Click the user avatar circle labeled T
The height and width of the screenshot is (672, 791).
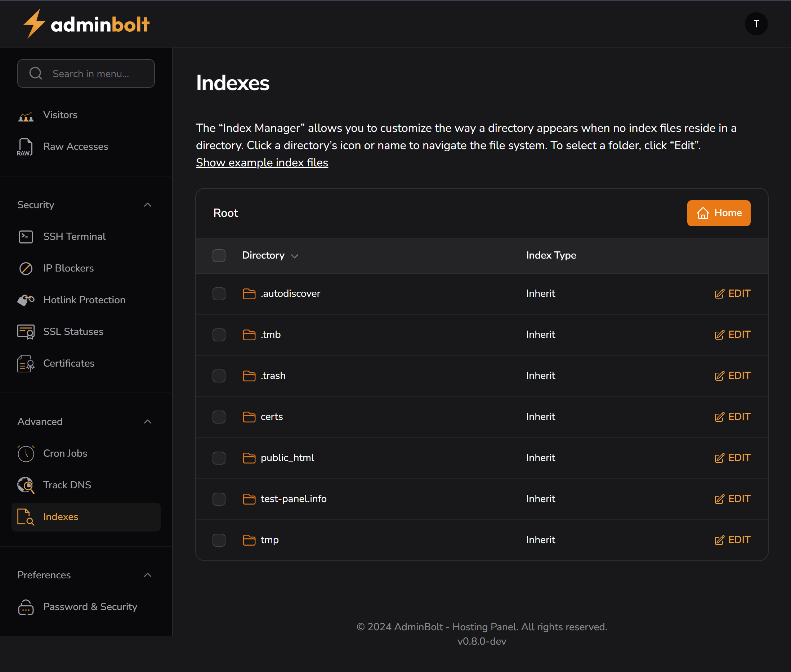(x=756, y=24)
